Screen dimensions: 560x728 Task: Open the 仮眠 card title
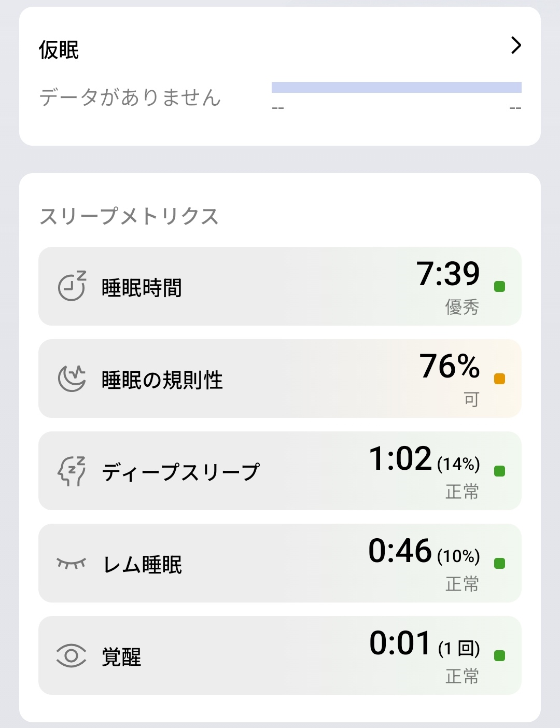(x=59, y=50)
